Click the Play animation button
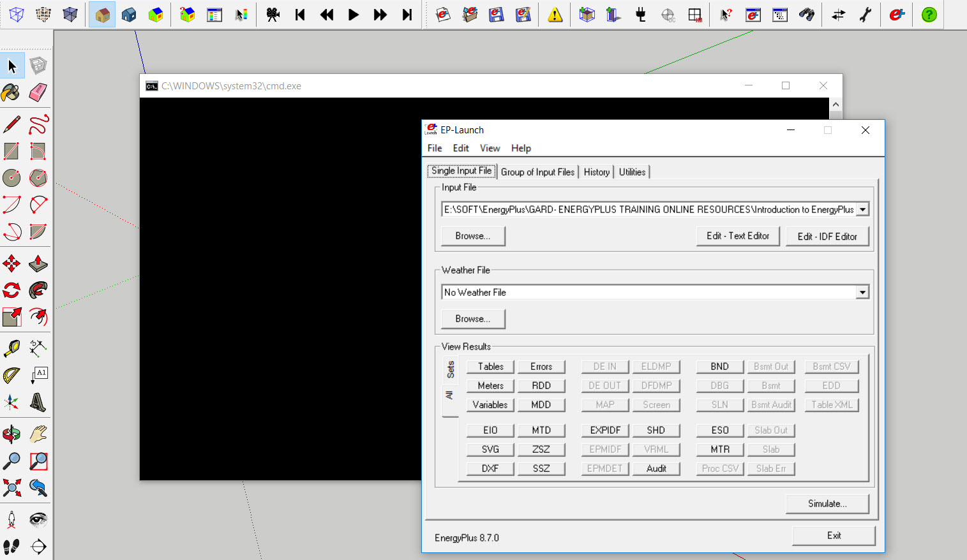 coord(354,14)
